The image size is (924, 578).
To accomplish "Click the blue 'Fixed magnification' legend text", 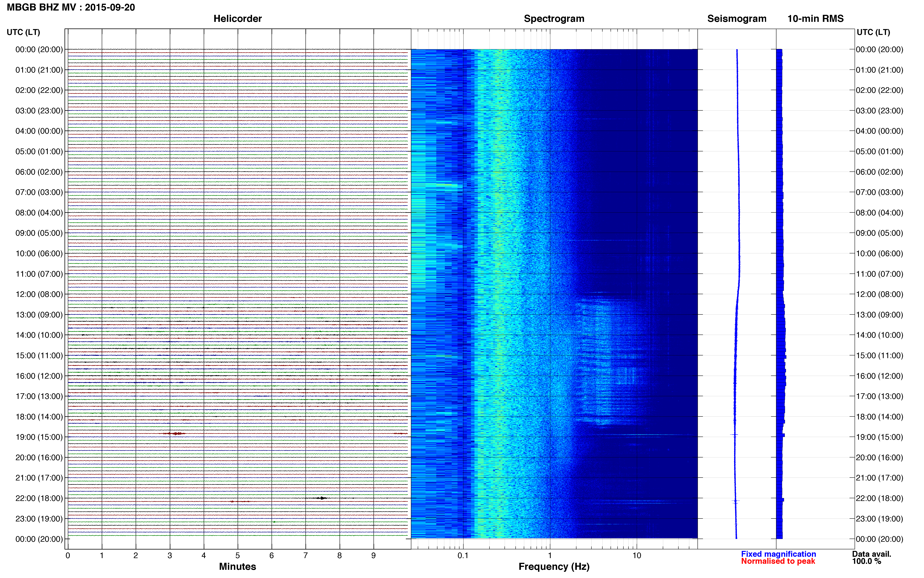I will (778, 554).
